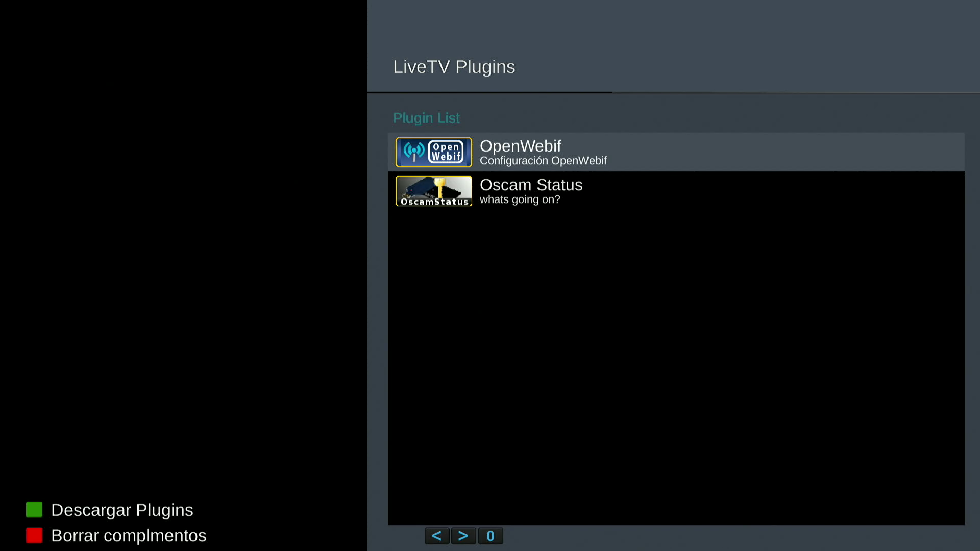Click the green Descargar Plugins square

point(34,510)
